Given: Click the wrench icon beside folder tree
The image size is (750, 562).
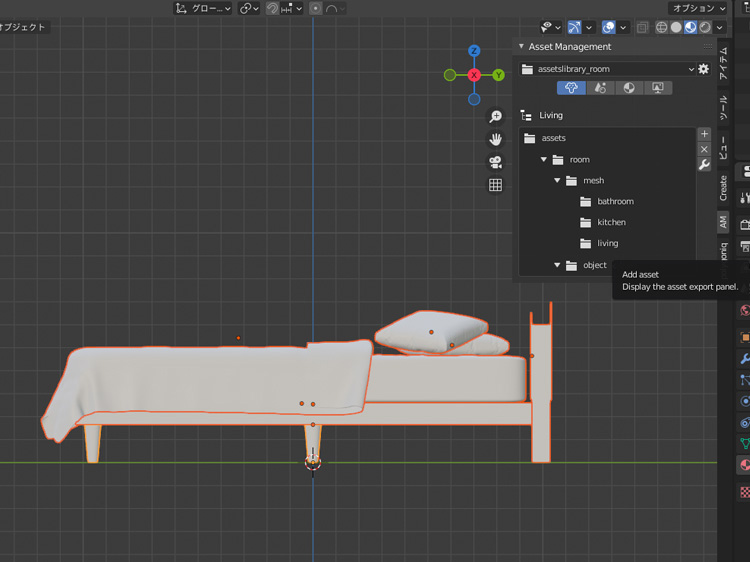Looking at the screenshot, I should point(704,165).
